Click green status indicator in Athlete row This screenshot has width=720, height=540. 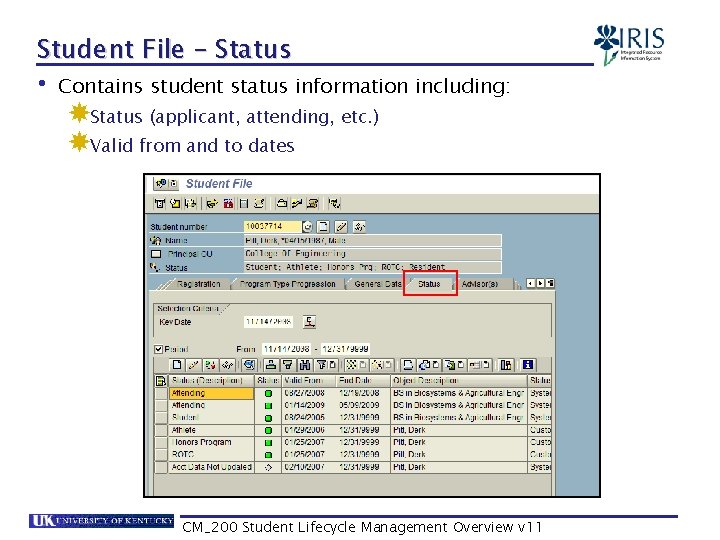point(268,431)
